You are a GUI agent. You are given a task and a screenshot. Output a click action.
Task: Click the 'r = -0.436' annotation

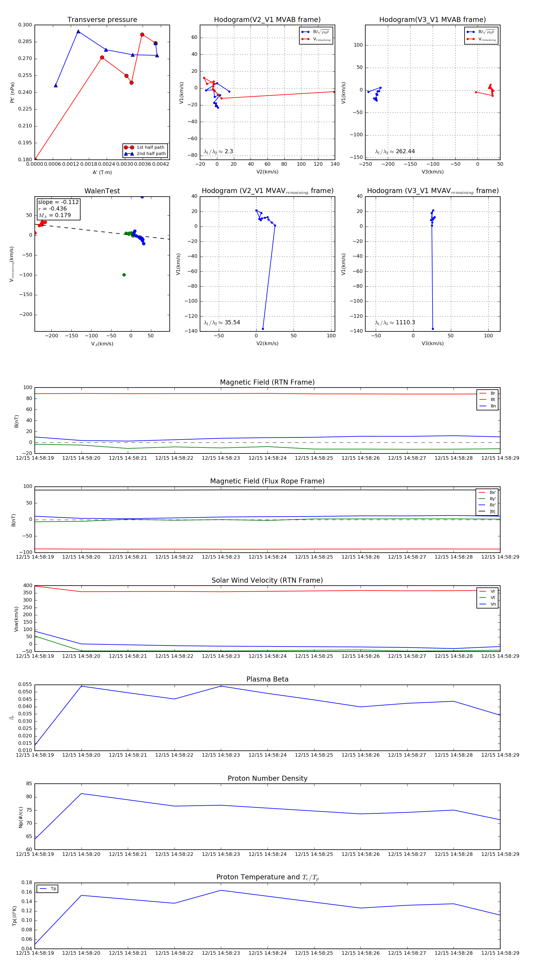point(53,208)
